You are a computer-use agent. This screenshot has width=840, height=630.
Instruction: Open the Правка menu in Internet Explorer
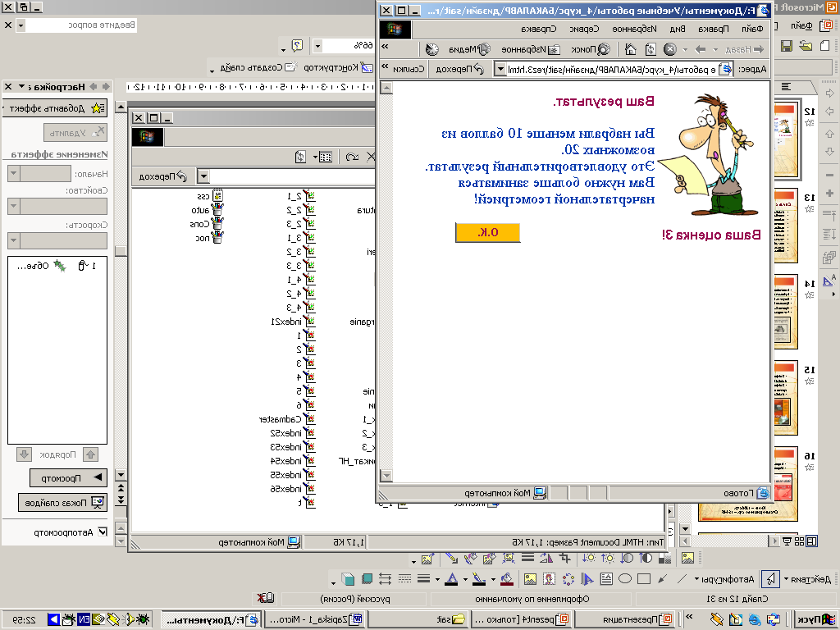tap(713, 29)
